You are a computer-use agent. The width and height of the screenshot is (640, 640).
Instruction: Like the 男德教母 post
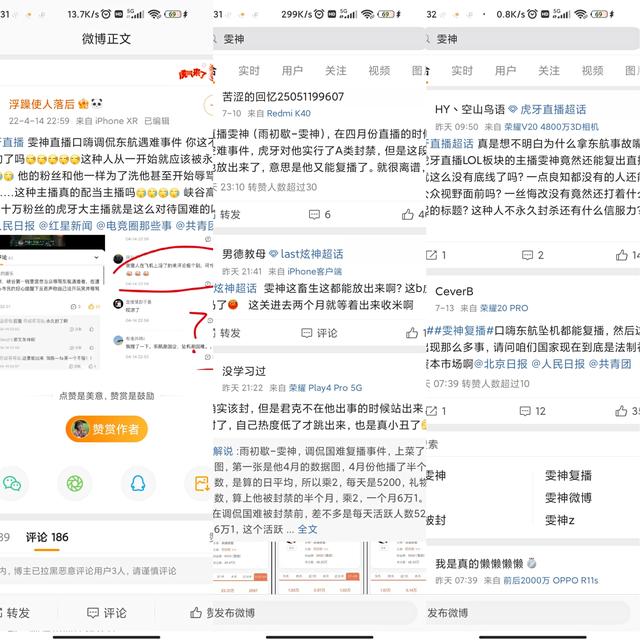click(412, 333)
